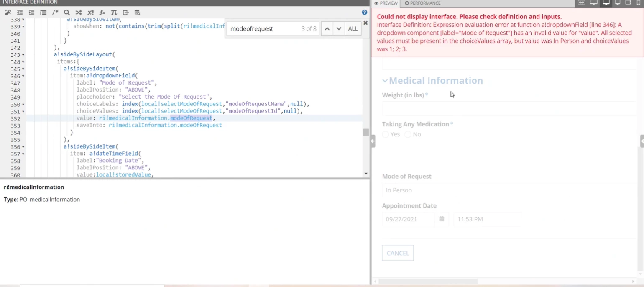Click PO_medicalInformation type text
Screen dimensions: 644x287
(x=50, y=200)
